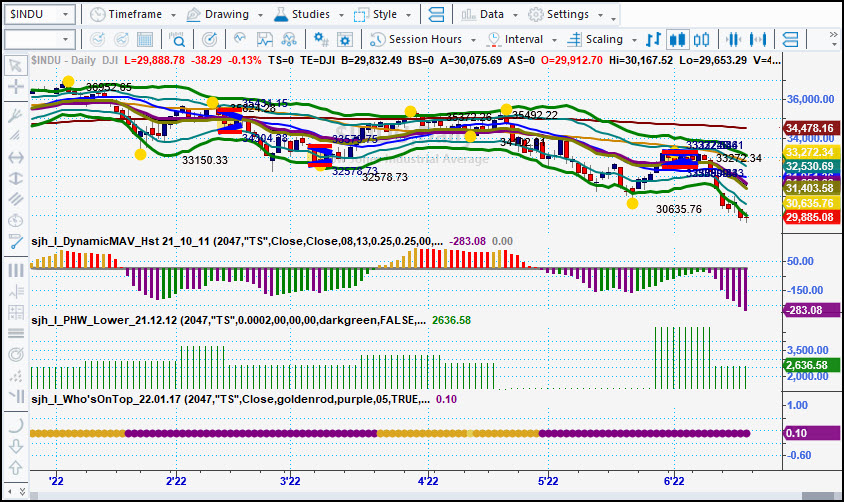Expand the Drawing dropdown arrow

261,15
